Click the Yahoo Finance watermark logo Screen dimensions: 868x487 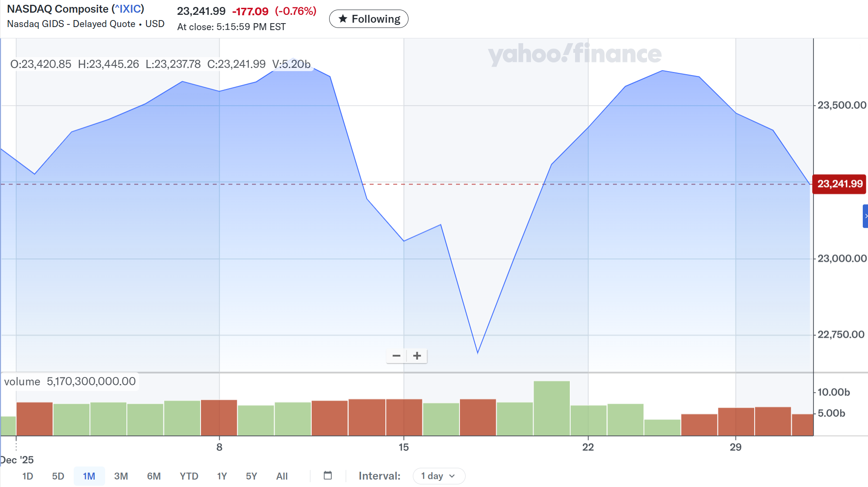[x=575, y=54]
